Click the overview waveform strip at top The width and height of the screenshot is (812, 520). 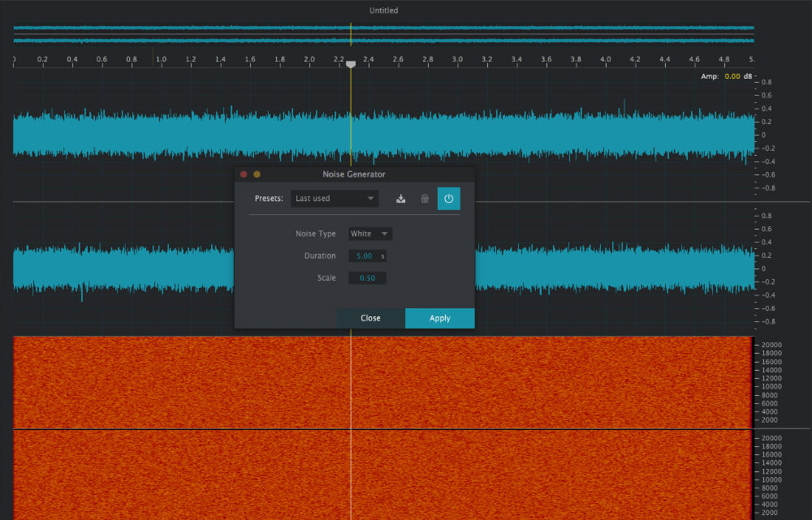[x=203, y=34]
